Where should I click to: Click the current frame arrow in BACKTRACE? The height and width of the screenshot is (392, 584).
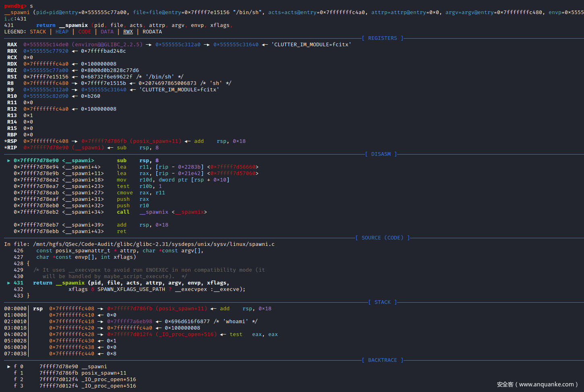(9, 367)
